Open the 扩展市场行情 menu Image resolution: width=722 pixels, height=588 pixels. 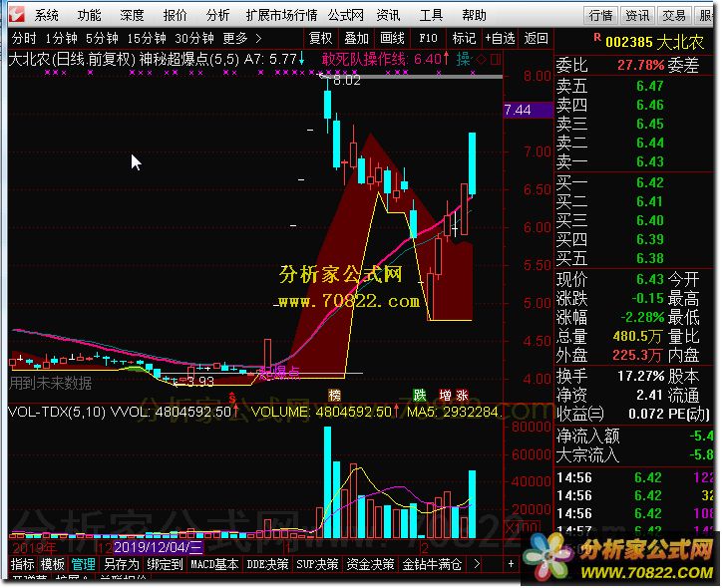(x=281, y=15)
